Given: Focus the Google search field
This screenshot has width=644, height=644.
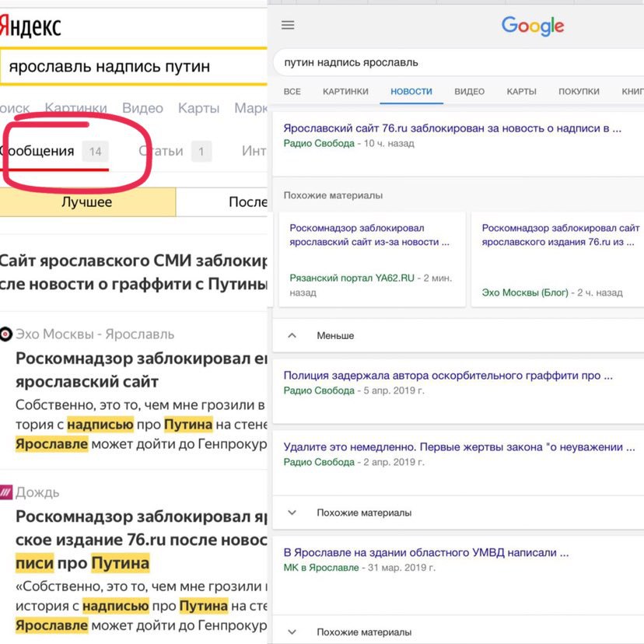Looking at the screenshot, I should click(x=458, y=62).
